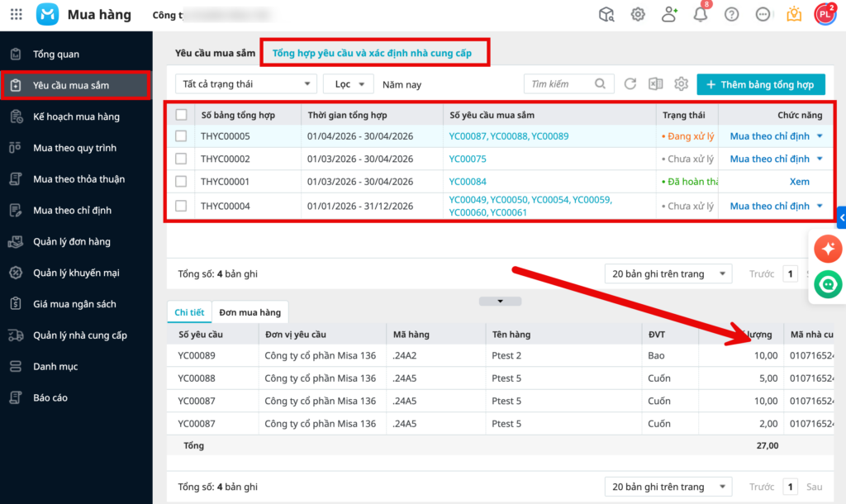Click the product search box icon in header
The width and height of the screenshot is (846, 504).
point(607,14)
